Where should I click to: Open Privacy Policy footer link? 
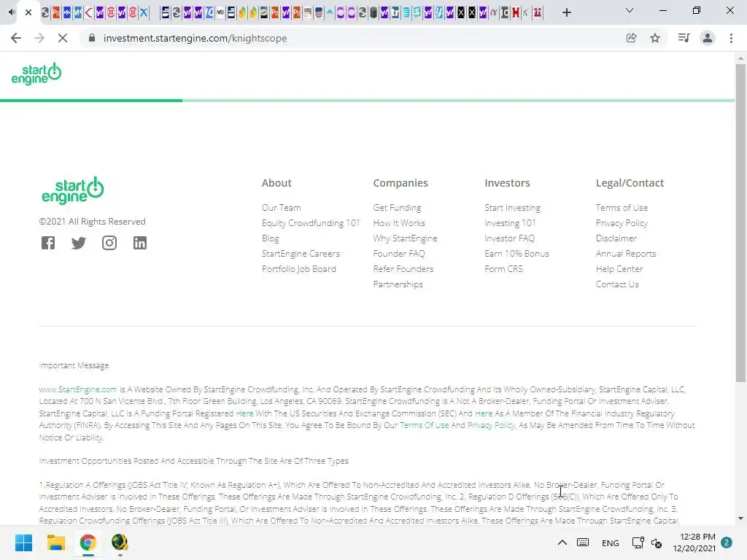(x=622, y=223)
